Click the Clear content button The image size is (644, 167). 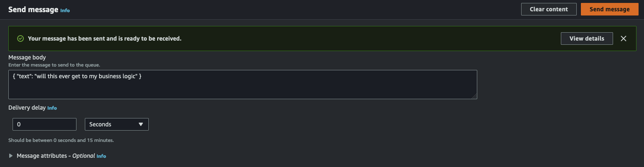(549, 9)
